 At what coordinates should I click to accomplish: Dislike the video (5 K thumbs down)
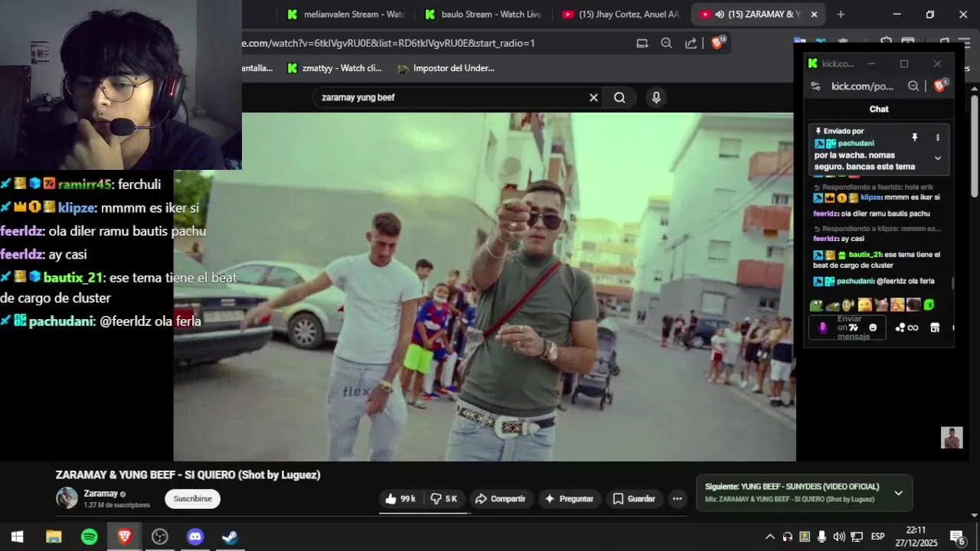443,499
